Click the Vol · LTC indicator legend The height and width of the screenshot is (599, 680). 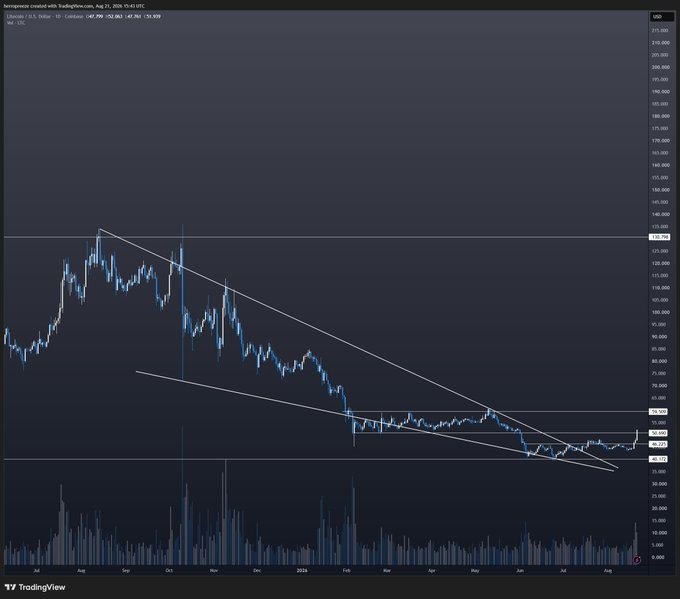(16, 23)
